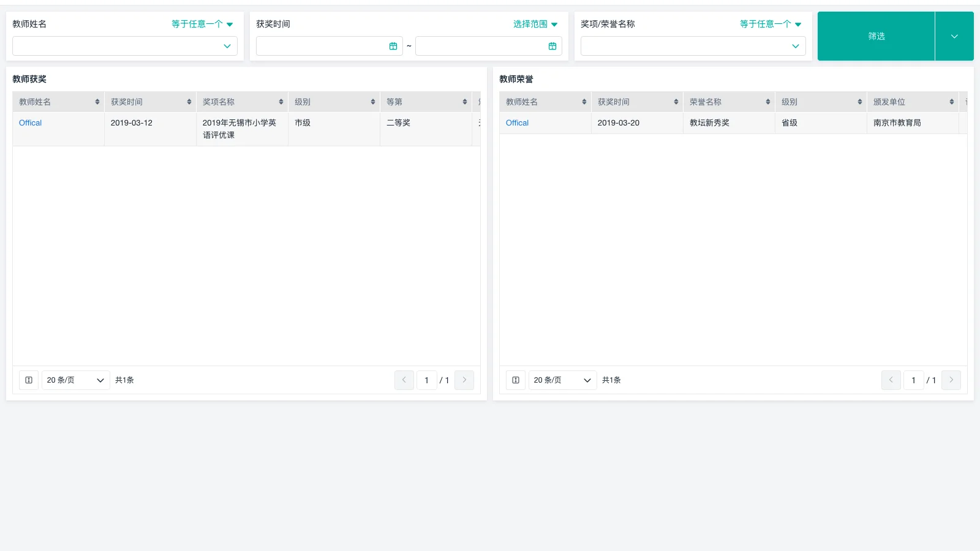
Task: Select cell 2019-03-12 in 教师获奖
Action: [150, 129]
